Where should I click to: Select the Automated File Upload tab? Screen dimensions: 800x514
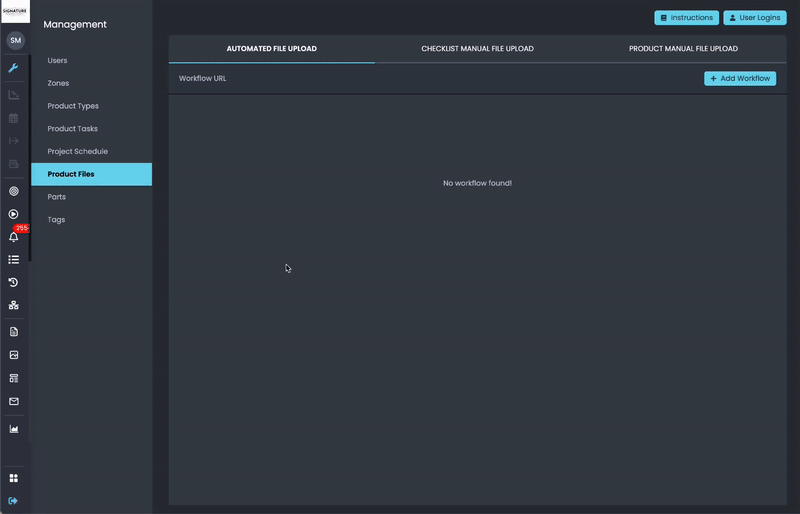point(272,48)
